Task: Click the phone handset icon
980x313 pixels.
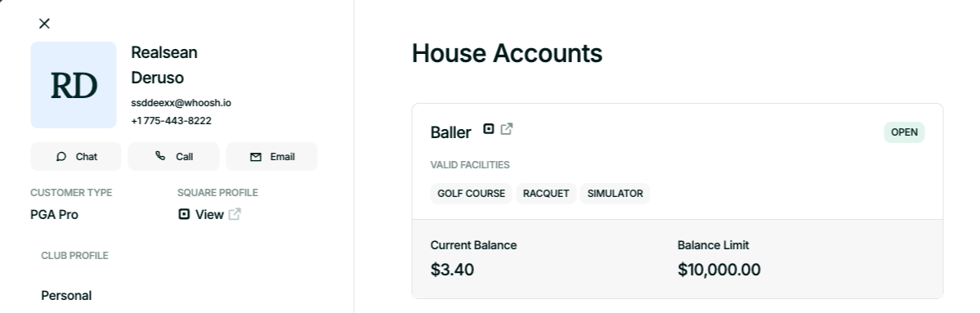Action: tap(161, 156)
